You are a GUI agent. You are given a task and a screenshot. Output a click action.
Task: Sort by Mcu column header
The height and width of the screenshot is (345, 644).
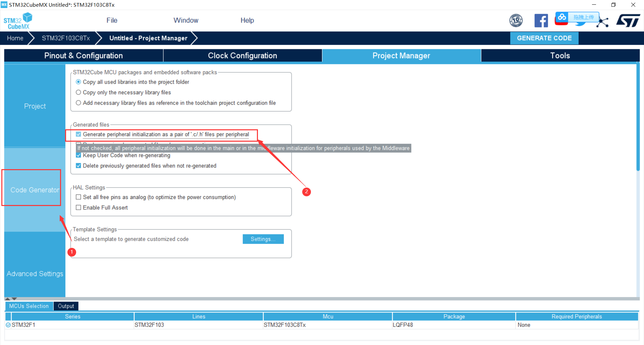328,317
